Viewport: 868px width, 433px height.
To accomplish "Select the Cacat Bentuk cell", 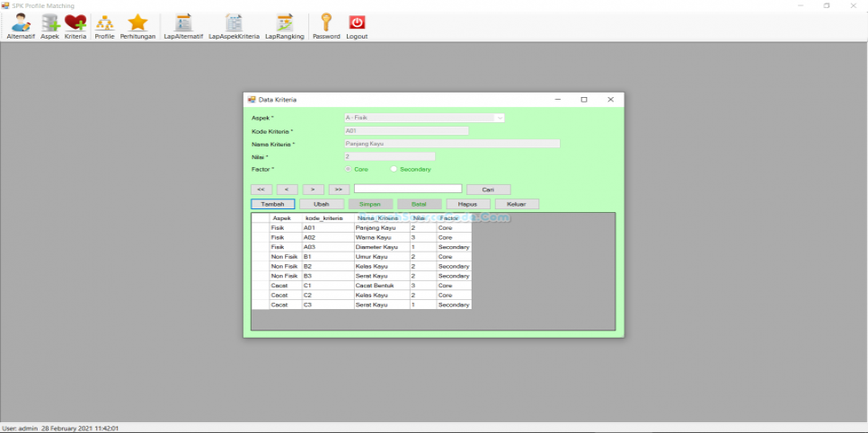I will coord(382,286).
